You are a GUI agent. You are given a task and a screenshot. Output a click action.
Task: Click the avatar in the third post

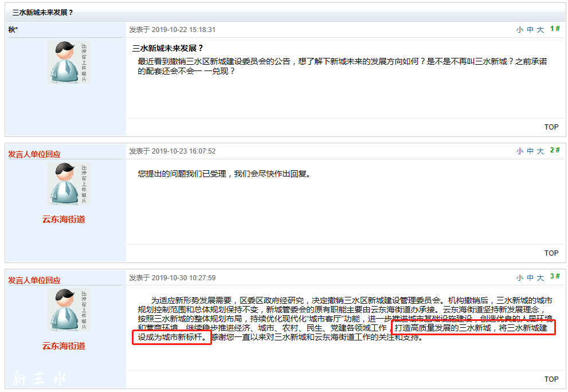pos(68,309)
